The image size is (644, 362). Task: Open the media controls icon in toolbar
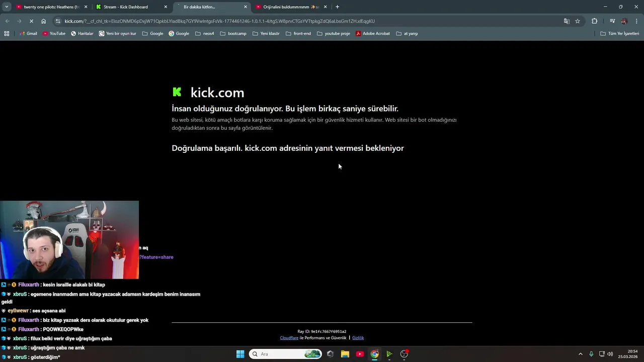pos(612,21)
